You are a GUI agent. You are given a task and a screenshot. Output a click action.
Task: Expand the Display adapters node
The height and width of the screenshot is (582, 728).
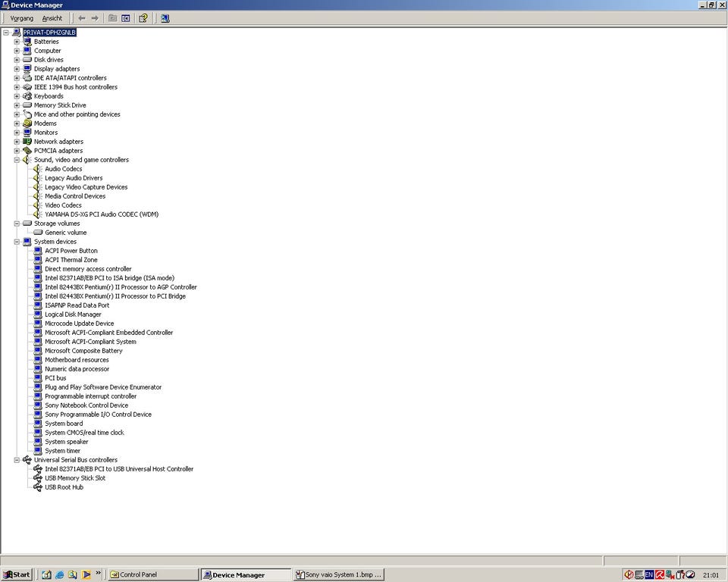(x=17, y=69)
